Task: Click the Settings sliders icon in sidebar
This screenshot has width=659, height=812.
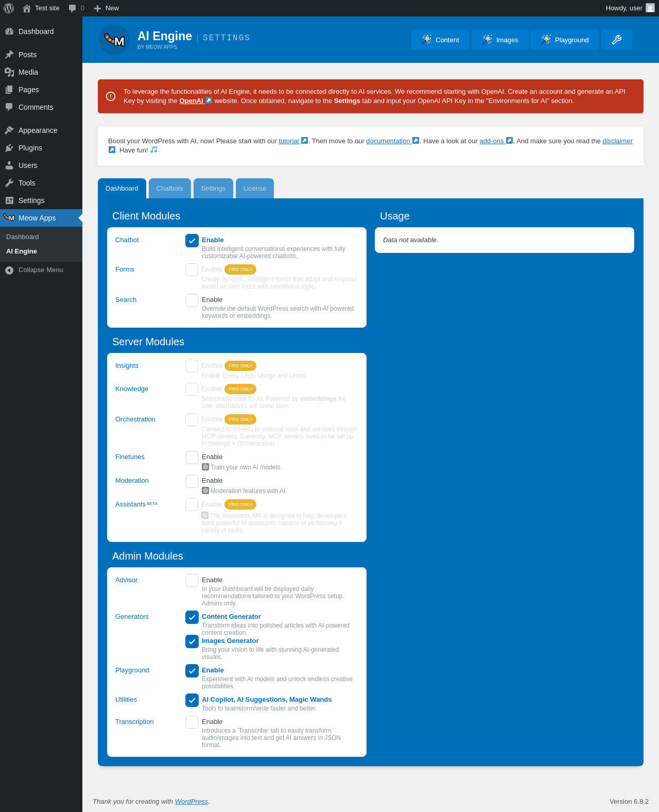Action: point(9,200)
